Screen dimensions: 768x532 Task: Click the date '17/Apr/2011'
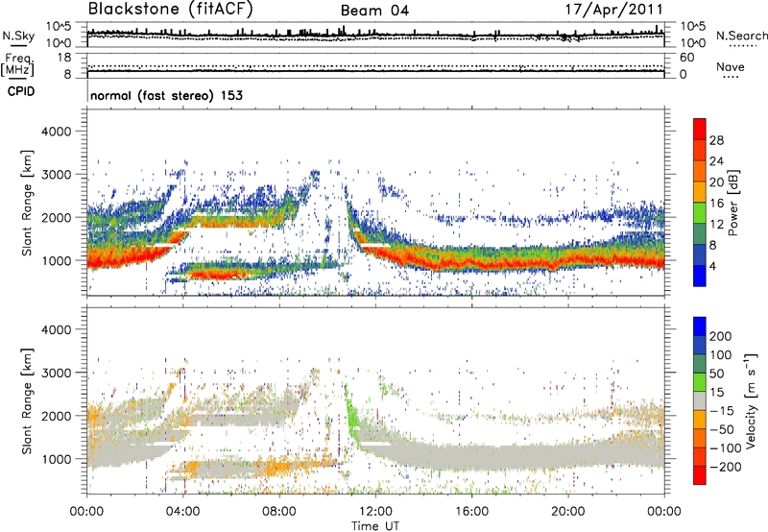pos(614,10)
